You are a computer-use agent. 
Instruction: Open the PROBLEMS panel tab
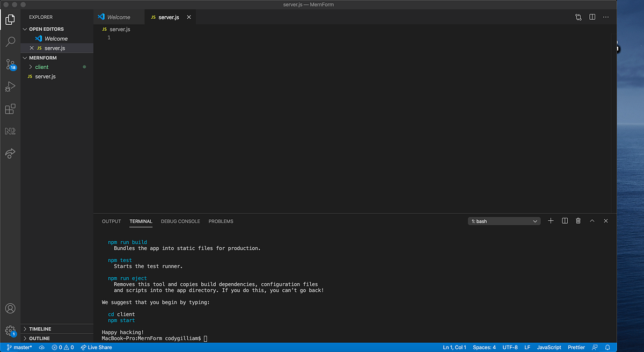(x=221, y=221)
